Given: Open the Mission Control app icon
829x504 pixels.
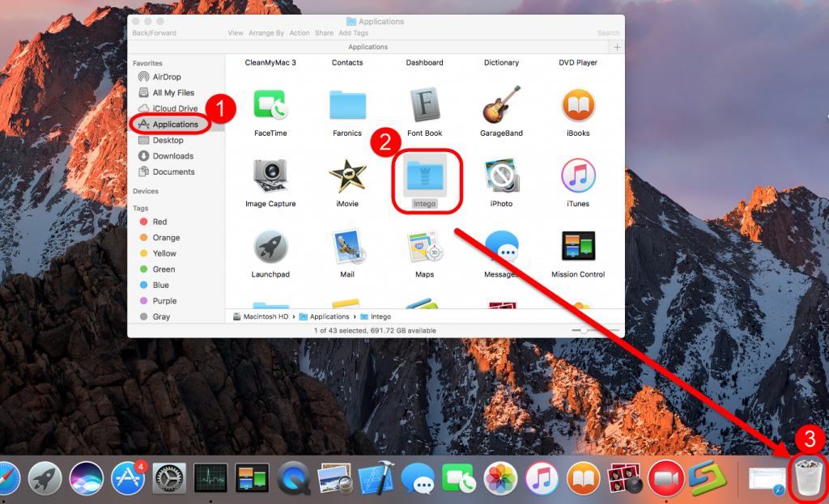Looking at the screenshot, I should click(x=578, y=247).
